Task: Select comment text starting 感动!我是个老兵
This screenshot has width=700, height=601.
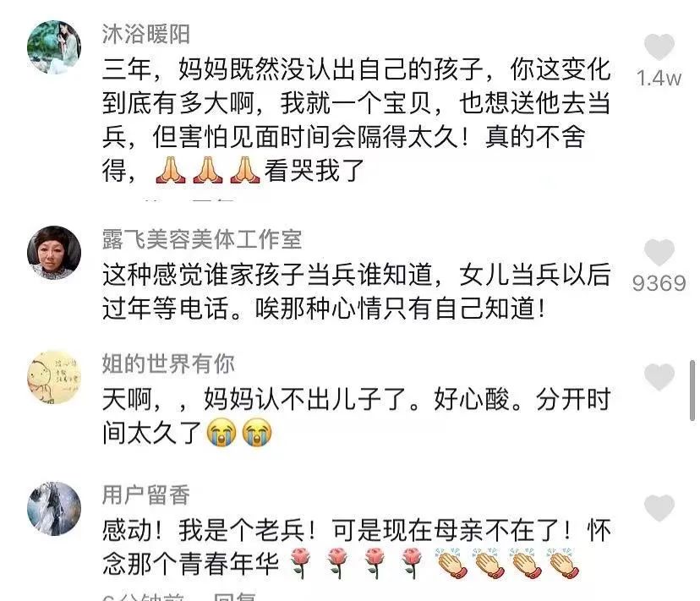Action: (x=356, y=548)
